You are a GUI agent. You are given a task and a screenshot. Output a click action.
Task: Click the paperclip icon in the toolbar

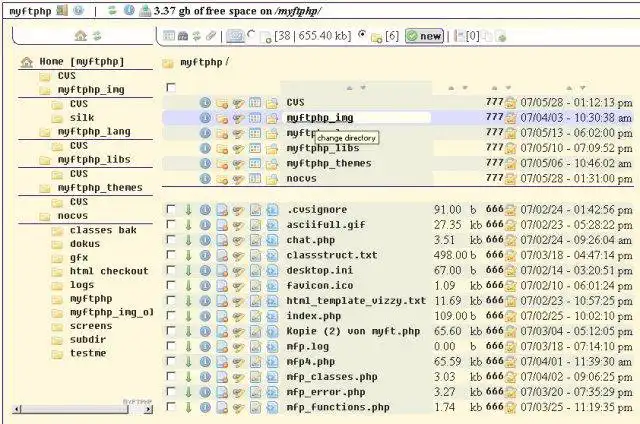click(211, 36)
